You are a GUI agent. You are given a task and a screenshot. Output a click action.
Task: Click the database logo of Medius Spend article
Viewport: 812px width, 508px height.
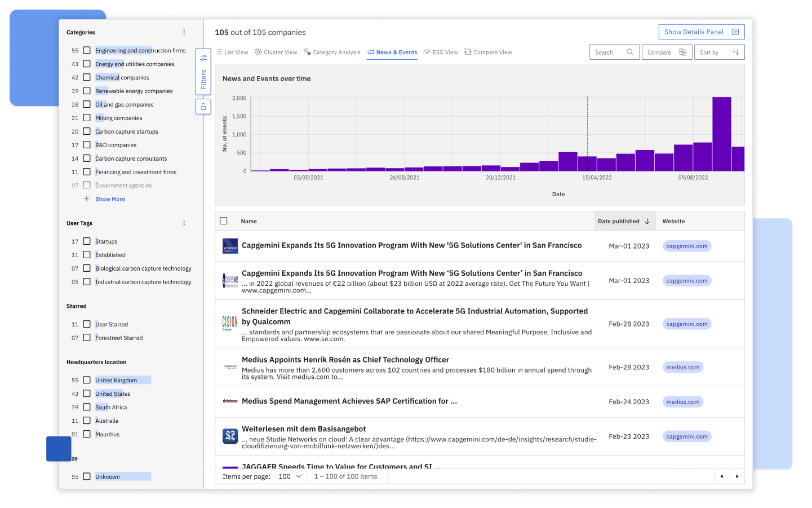coord(230,401)
